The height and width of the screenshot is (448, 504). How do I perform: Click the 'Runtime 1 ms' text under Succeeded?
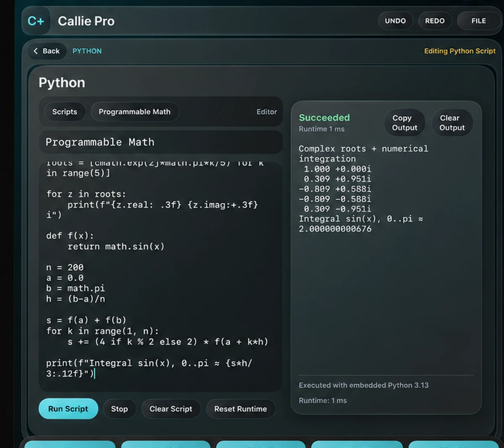click(322, 129)
